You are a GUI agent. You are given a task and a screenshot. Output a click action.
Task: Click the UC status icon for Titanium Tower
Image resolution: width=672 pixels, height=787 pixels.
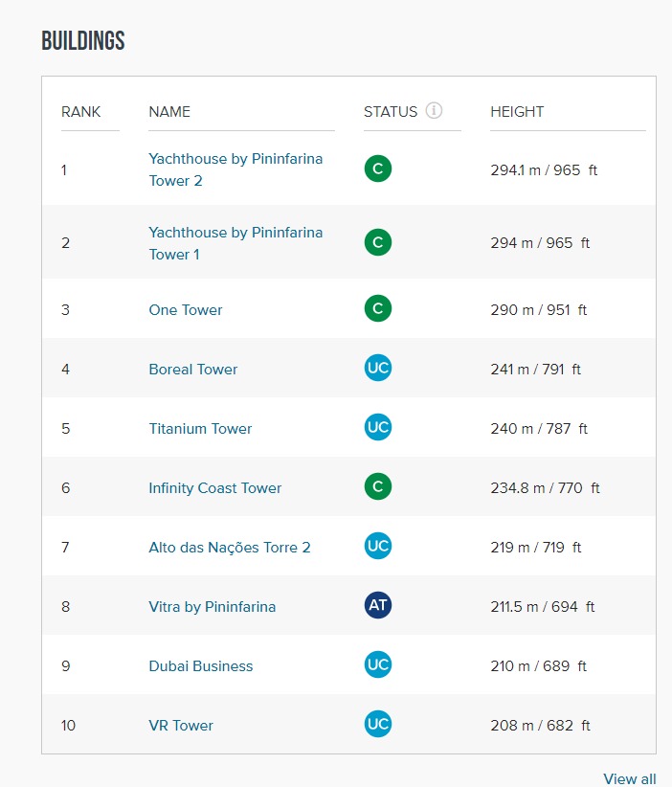(378, 427)
